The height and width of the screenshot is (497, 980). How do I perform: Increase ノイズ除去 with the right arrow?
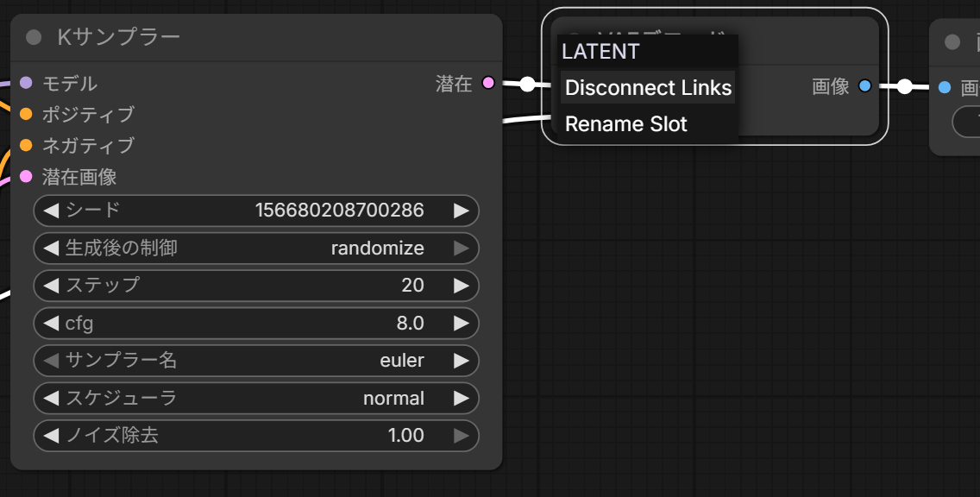[462, 436]
